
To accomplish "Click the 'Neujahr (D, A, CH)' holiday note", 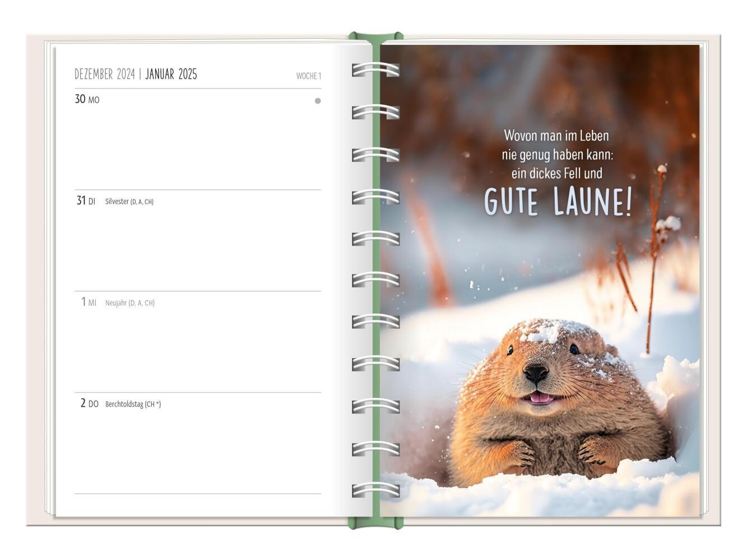I will coord(130,303).
